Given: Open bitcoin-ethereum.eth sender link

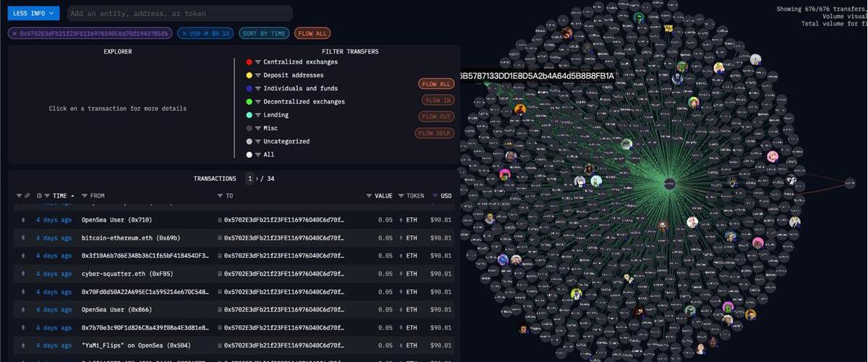Looking at the screenshot, I should [x=130, y=237].
